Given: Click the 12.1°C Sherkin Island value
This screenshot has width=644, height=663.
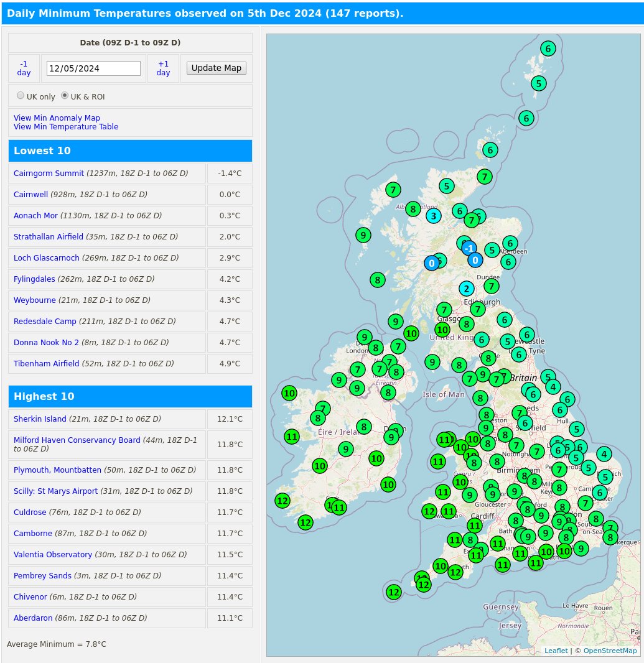Looking at the screenshot, I should 230,419.
